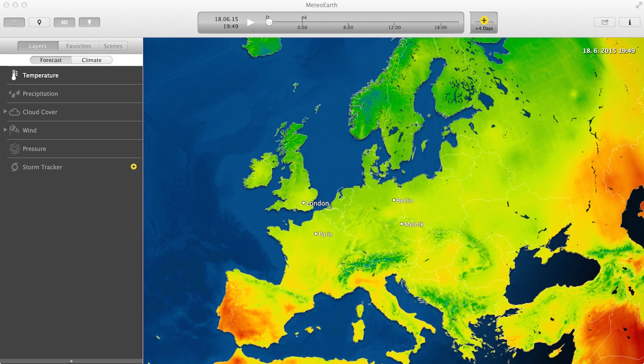Open the info button
The height and width of the screenshot is (364, 644).
(x=629, y=22)
